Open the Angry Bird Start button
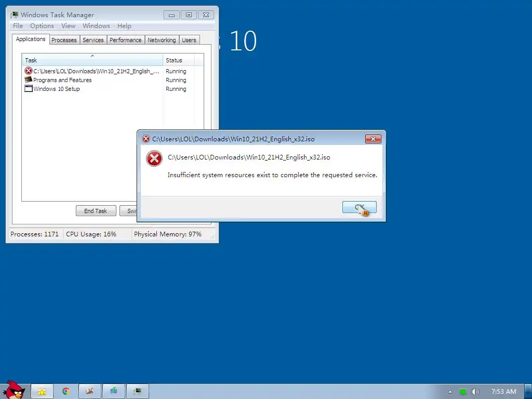 click(14, 390)
